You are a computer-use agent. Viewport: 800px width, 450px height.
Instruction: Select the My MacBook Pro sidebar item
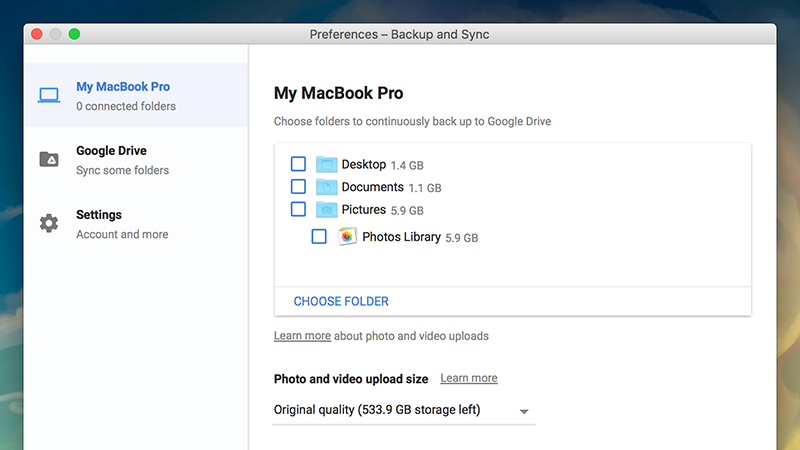(x=136, y=95)
